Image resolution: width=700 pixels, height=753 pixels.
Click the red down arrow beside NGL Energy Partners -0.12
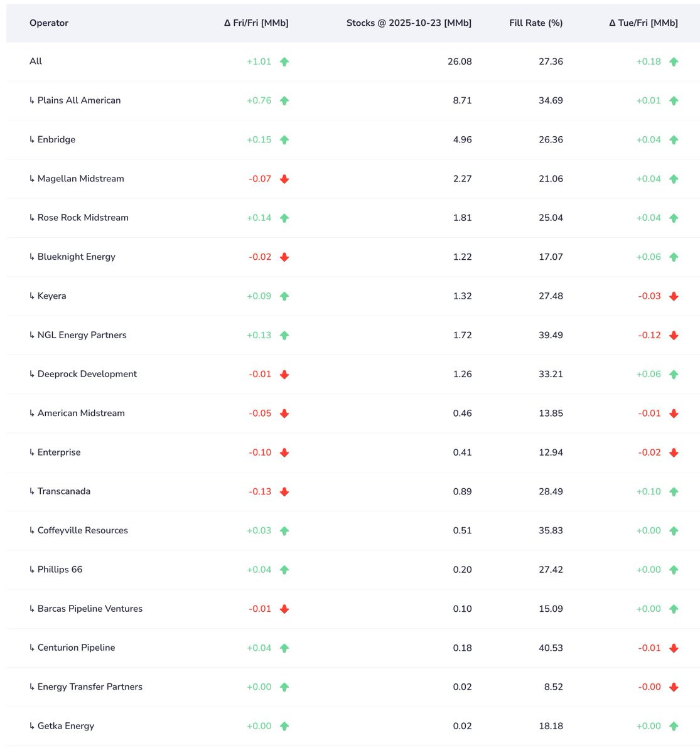[674, 335]
